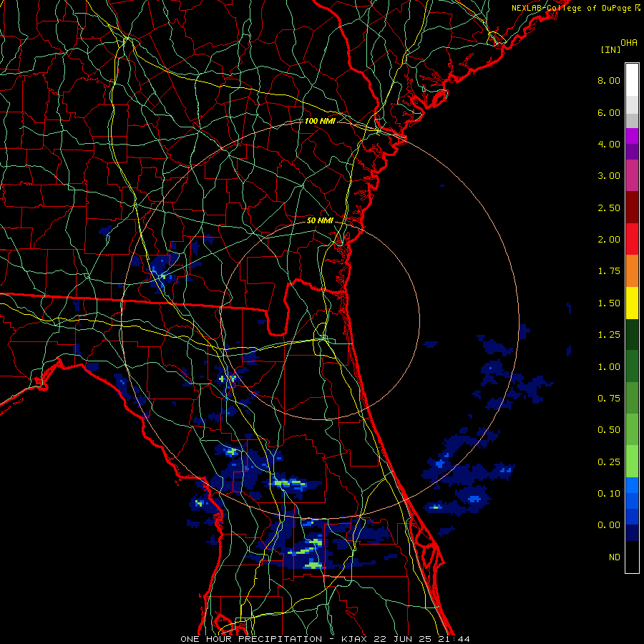This screenshot has width=644, height=644.
Task: Click the 2.00 legend value
Action: point(609,240)
